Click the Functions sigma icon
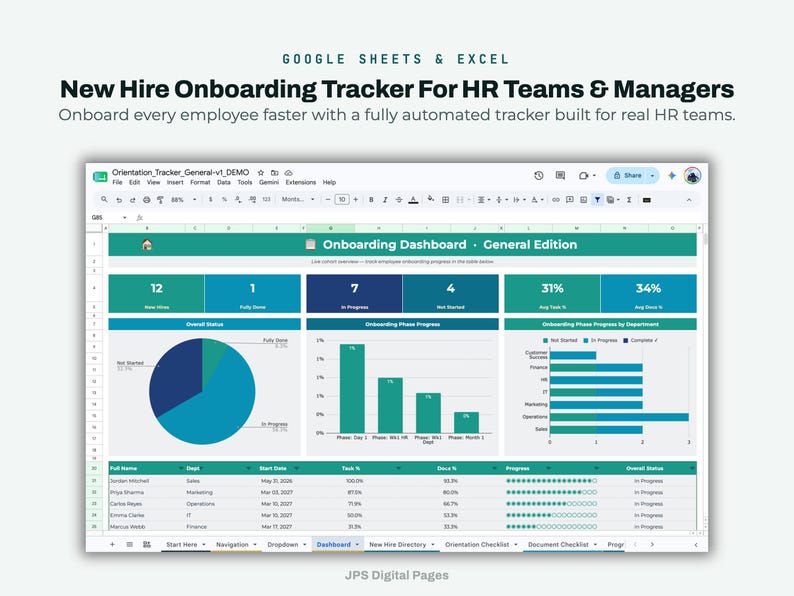794x596 pixels. (629, 200)
